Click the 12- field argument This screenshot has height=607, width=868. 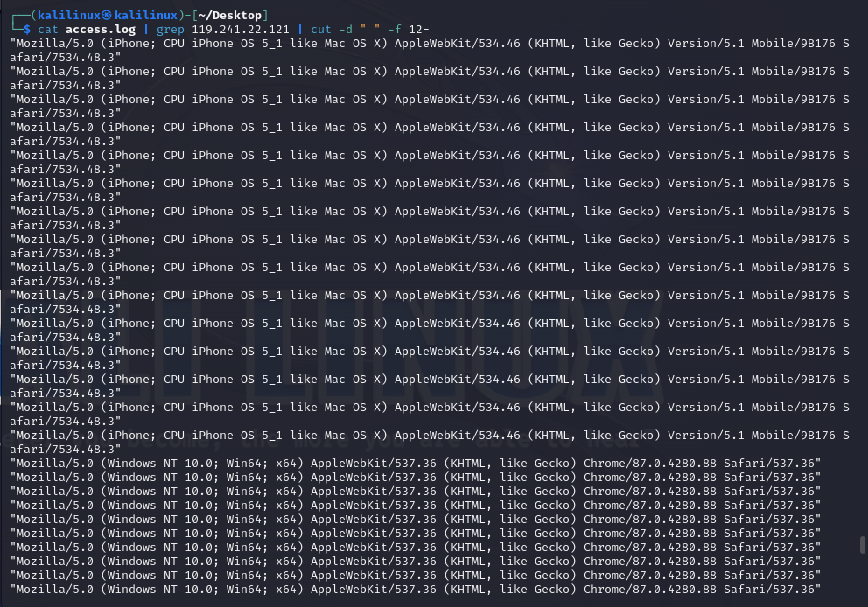click(x=418, y=30)
